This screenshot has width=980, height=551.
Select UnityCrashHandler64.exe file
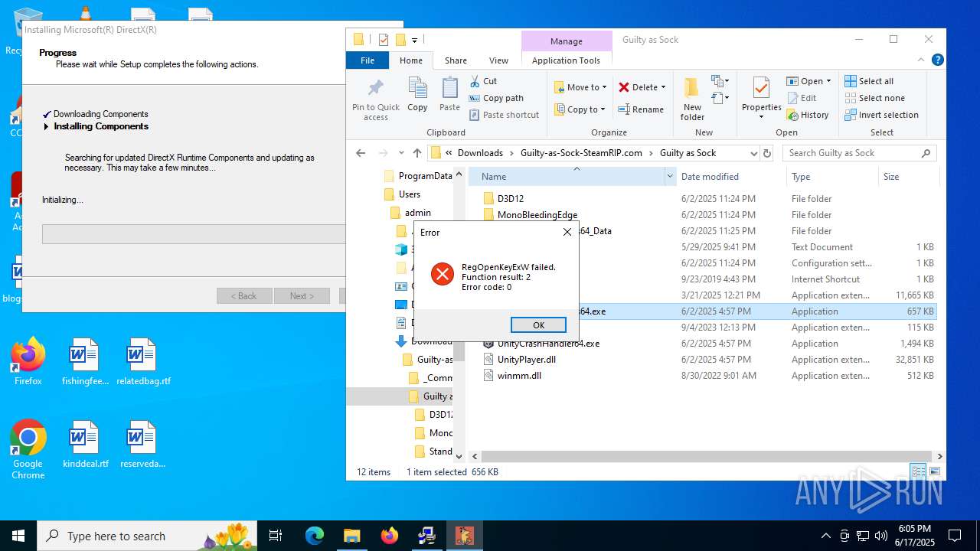click(548, 344)
